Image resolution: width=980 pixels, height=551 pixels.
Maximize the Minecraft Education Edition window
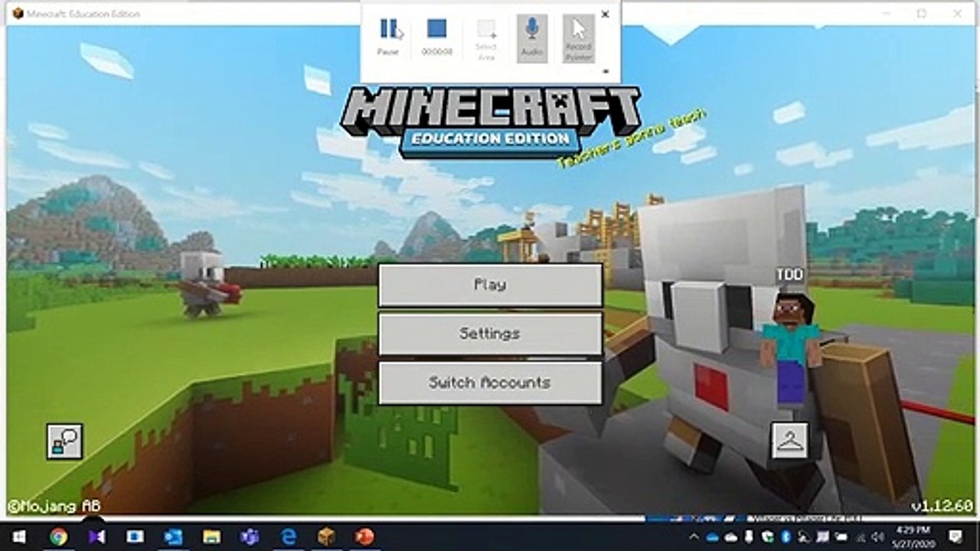[922, 13]
